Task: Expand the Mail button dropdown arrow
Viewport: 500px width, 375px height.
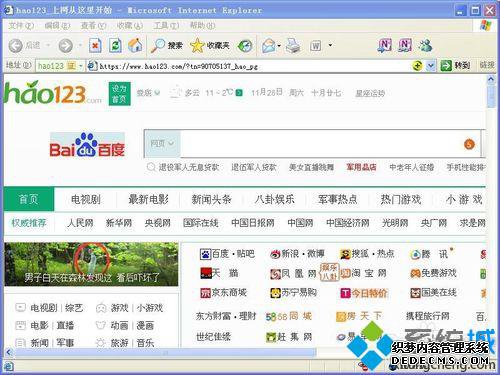Action: pyautogui.click(x=279, y=45)
